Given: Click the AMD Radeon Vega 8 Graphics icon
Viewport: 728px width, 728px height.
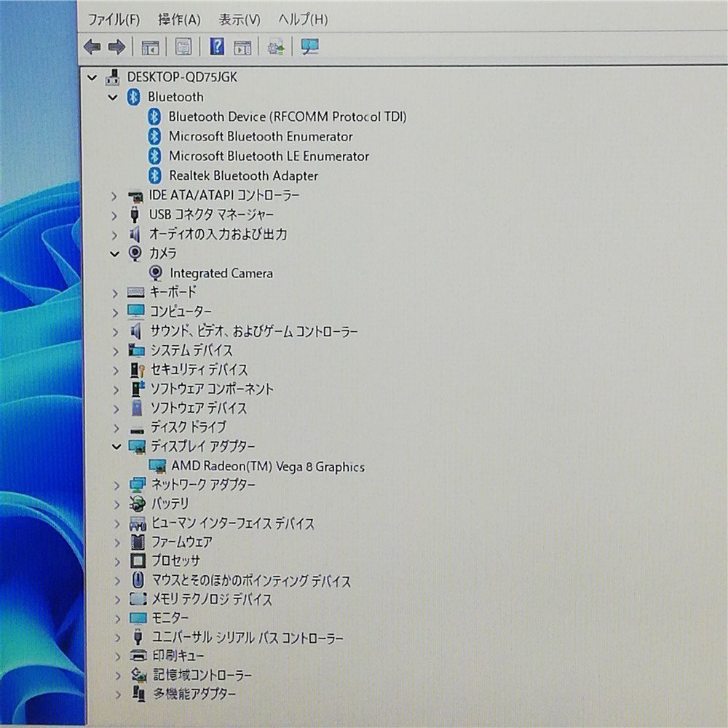Looking at the screenshot, I should (157, 466).
